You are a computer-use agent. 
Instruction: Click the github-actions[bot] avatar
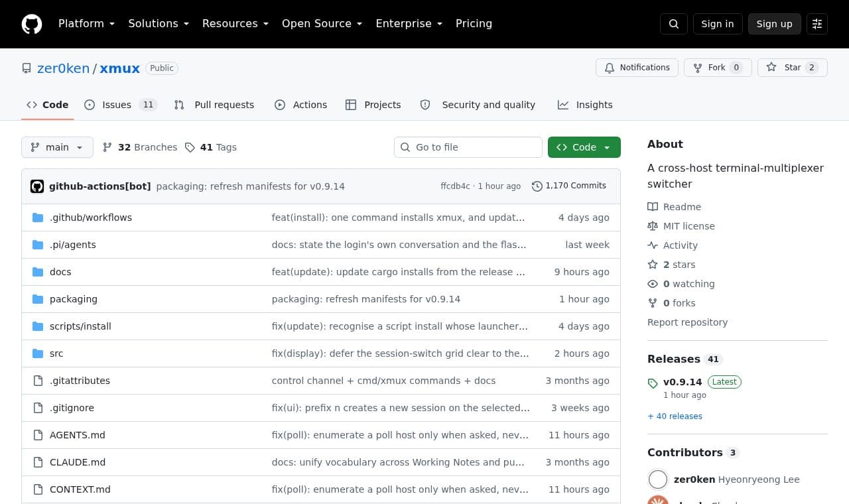tap(37, 186)
